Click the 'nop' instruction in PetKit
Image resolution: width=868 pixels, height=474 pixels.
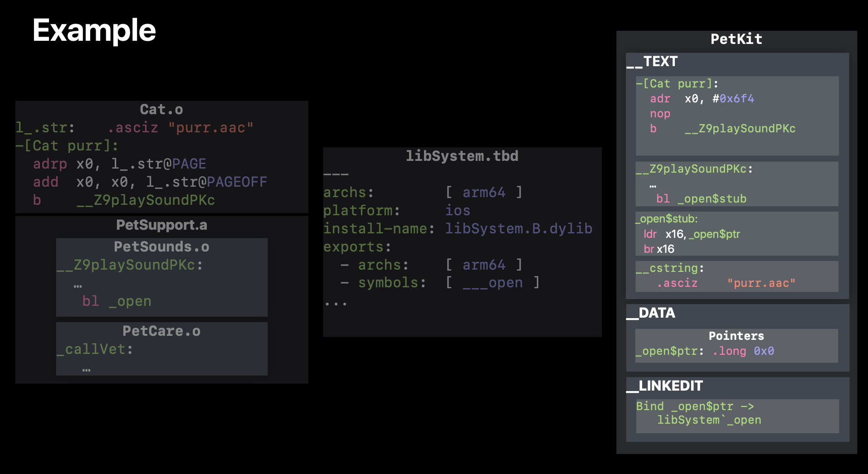tap(660, 113)
